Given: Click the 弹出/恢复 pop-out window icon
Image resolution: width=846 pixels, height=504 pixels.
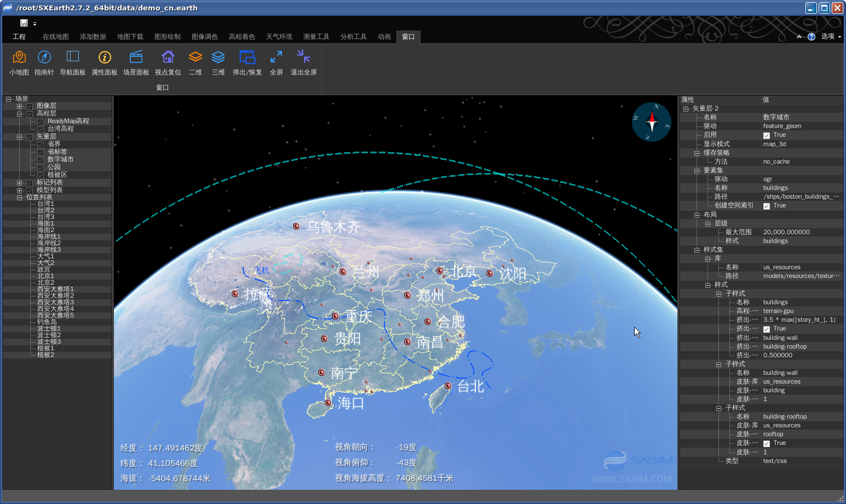Looking at the screenshot, I should (x=248, y=57).
